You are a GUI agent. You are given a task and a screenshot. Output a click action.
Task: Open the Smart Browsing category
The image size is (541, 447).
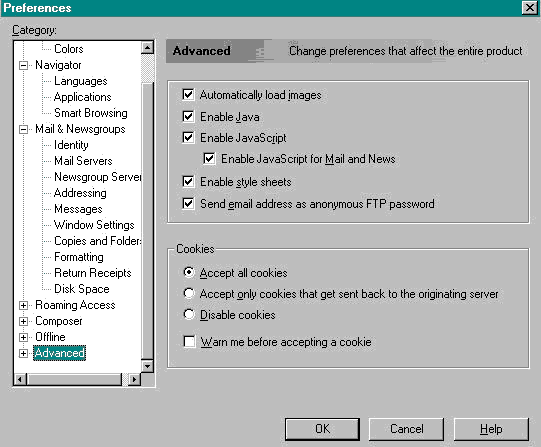(x=91, y=113)
